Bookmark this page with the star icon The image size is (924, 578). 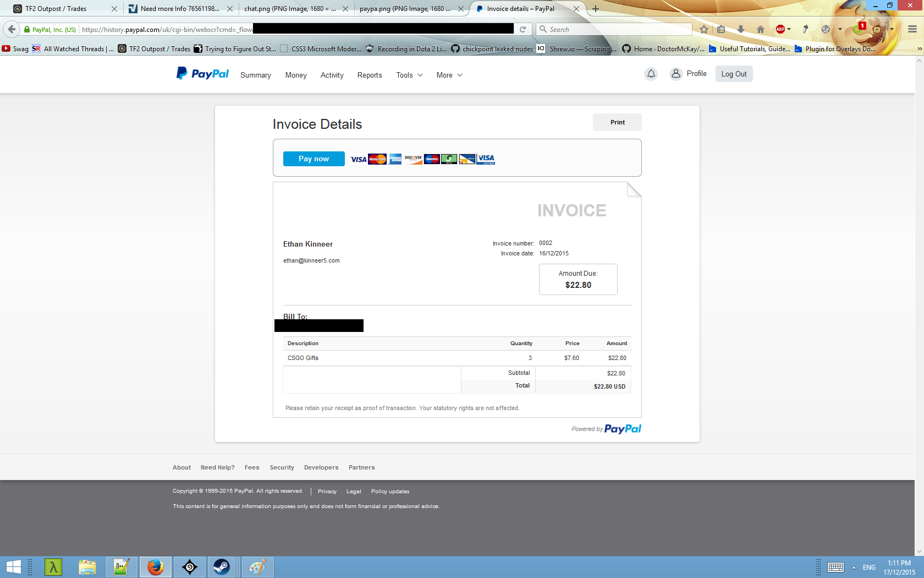(704, 30)
